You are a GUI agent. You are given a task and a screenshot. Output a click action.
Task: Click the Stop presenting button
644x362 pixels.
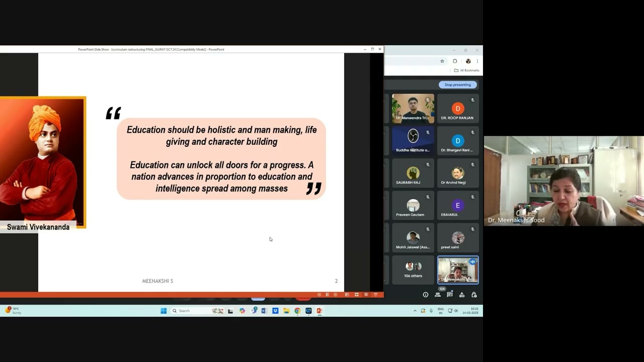[457, 84]
